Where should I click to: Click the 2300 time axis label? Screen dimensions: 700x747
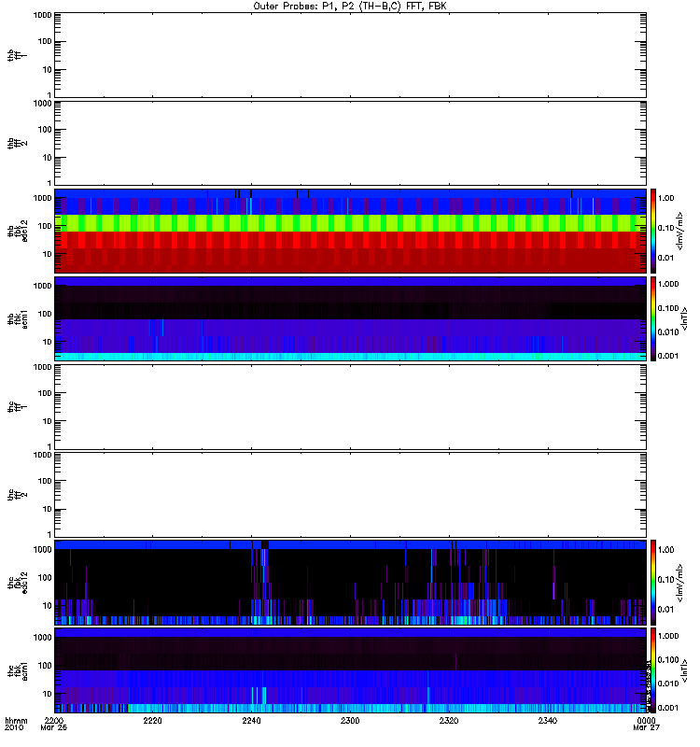click(x=350, y=721)
